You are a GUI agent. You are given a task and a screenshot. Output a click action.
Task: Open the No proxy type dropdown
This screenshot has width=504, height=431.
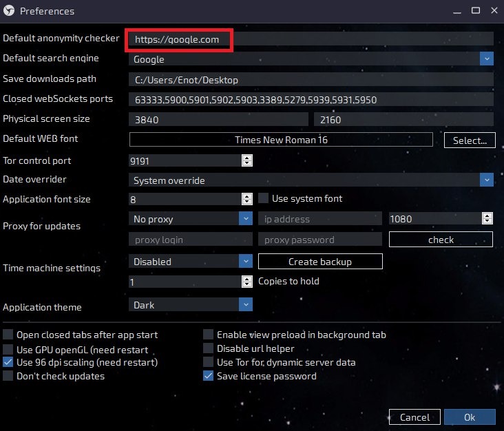coord(191,219)
